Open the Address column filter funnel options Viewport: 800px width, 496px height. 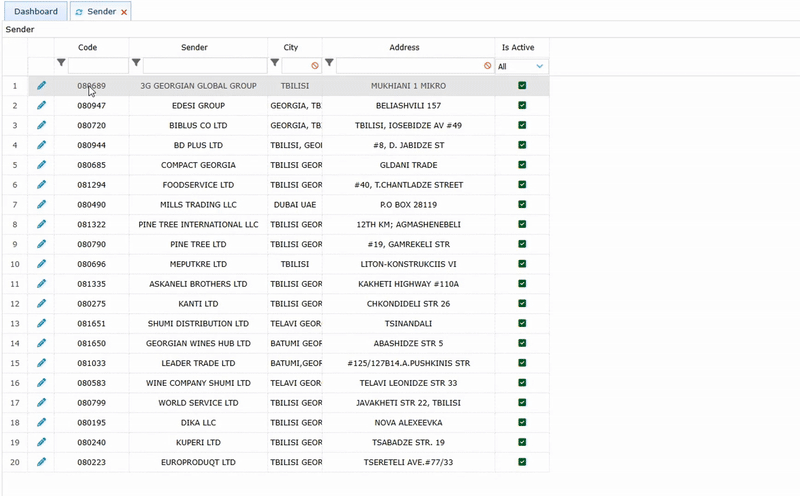click(x=329, y=64)
